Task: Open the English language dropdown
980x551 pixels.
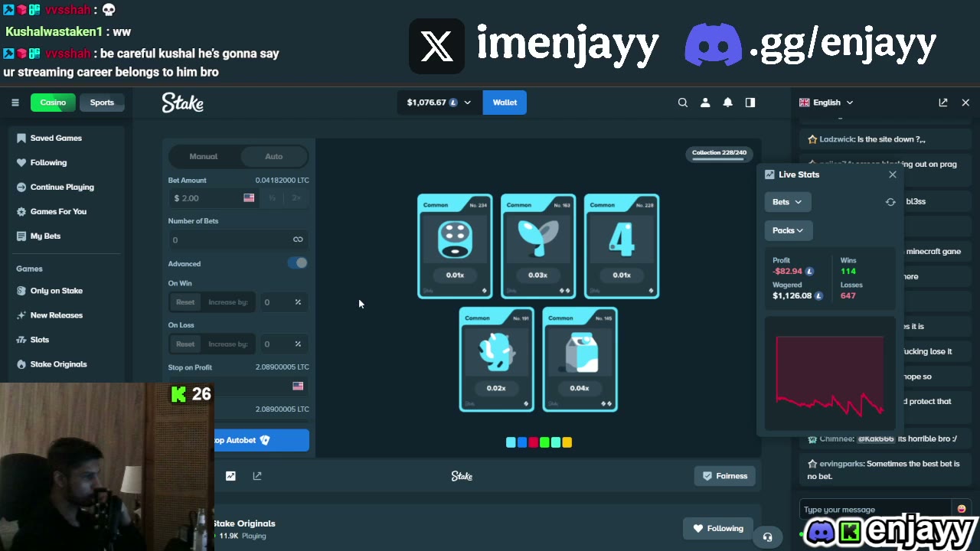Action: point(826,103)
